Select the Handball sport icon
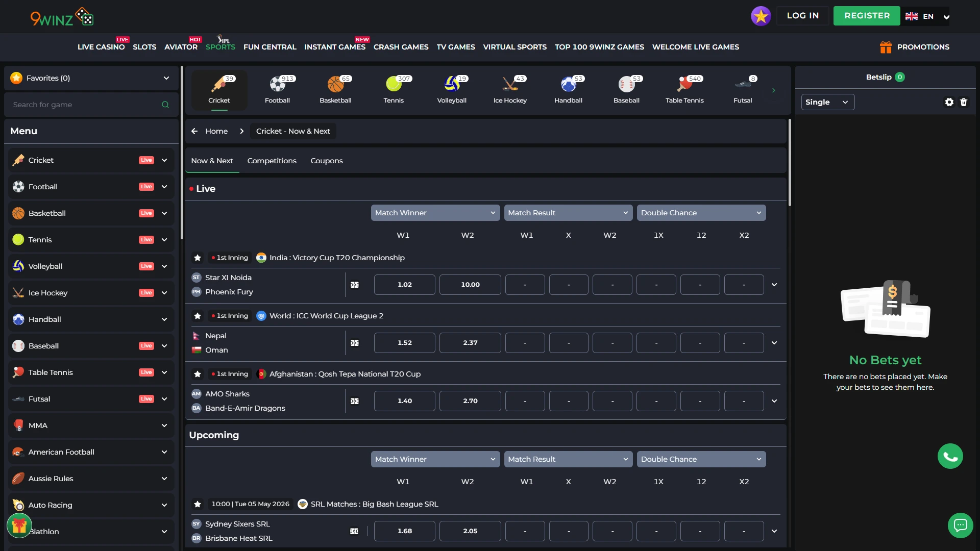The height and width of the screenshot is (551, 980). 568,90
